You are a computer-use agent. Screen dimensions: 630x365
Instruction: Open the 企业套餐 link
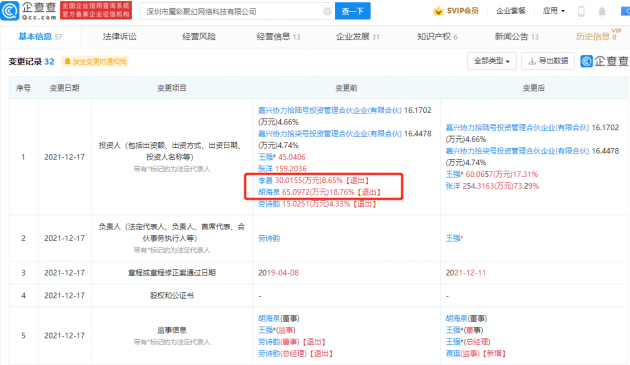point(511,11)
